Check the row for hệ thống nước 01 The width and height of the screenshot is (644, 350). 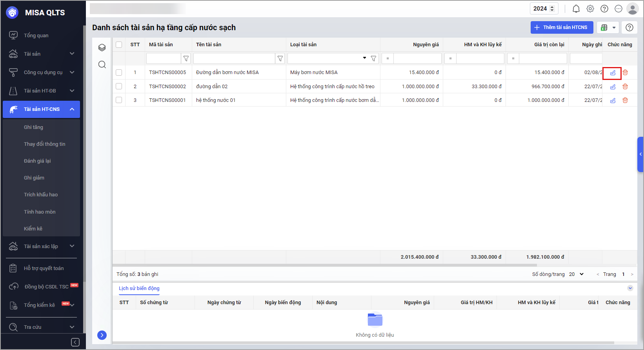click(119, 100)
